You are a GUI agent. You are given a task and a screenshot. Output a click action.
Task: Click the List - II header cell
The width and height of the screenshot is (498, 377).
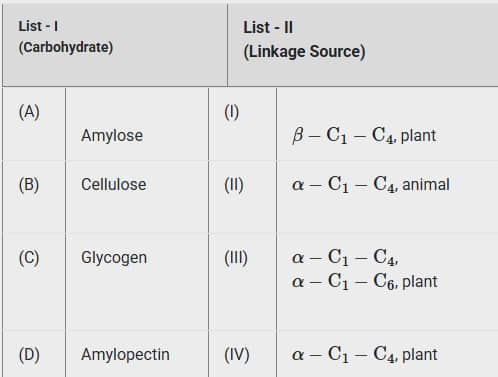click(363, 45)
